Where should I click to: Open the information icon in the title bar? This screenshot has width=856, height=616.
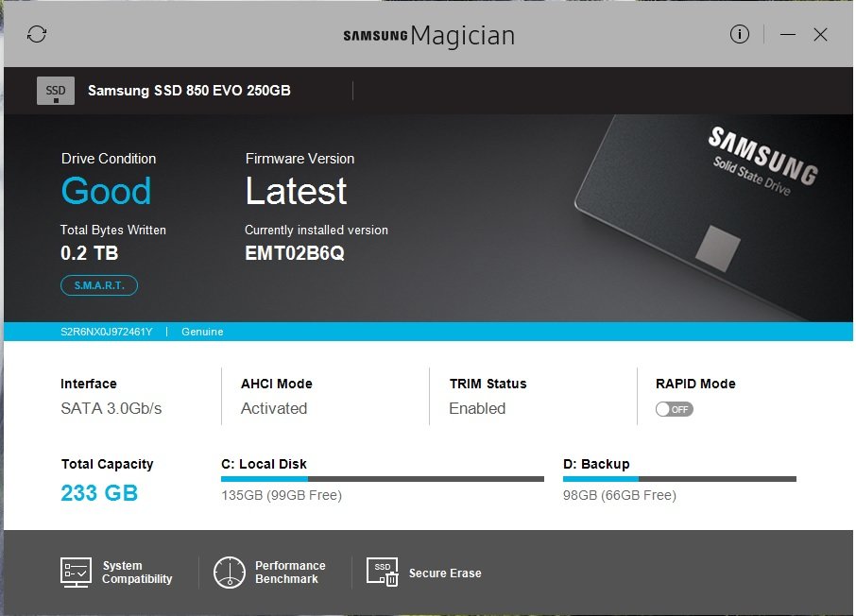pos(739,34)
